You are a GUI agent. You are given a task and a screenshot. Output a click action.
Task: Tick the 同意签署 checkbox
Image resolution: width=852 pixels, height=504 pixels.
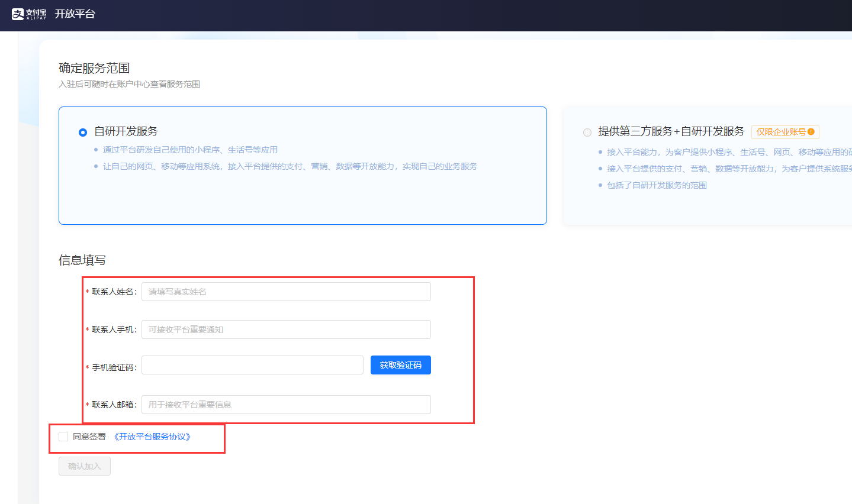[x=63, y=437]
